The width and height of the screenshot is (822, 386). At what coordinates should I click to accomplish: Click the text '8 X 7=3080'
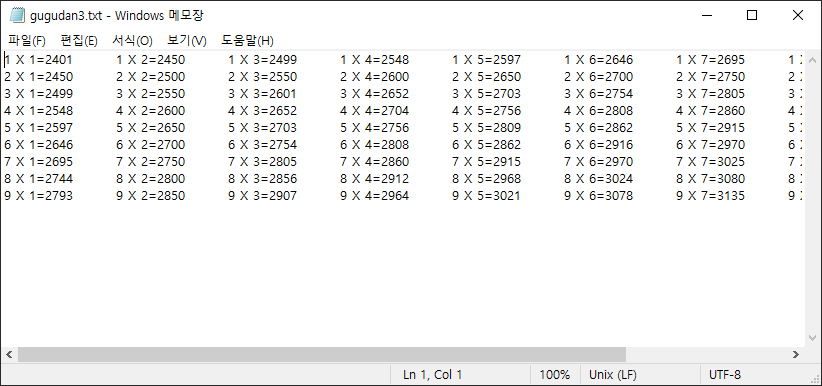[710, 179]
